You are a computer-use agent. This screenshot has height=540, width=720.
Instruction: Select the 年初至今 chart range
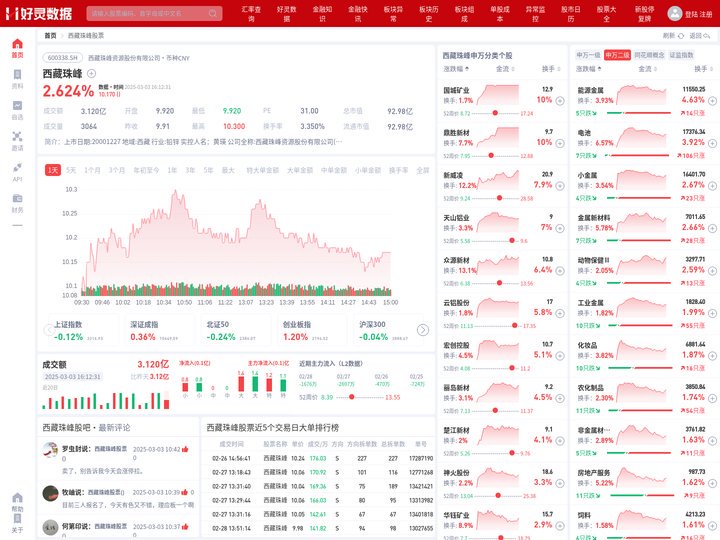146,170
